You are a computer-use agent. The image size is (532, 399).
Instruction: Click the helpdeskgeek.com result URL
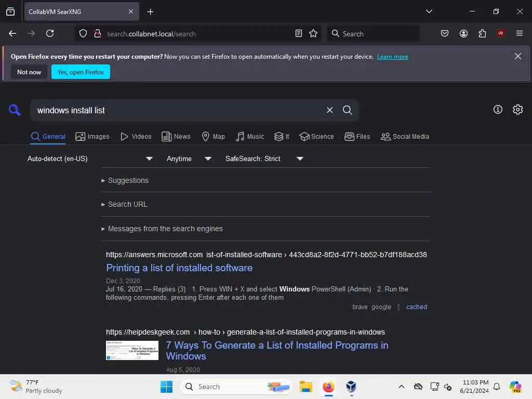(245, 332)
